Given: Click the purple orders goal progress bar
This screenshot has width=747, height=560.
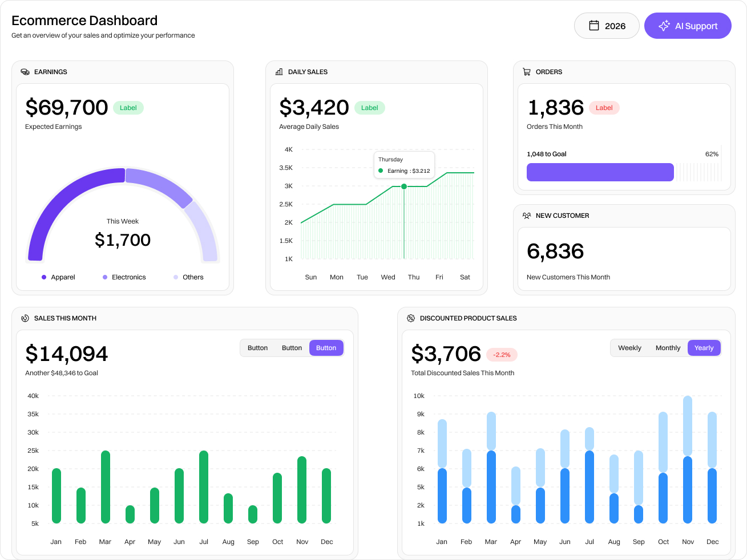Looking at the screenshot, I should [x=600, y=172].
